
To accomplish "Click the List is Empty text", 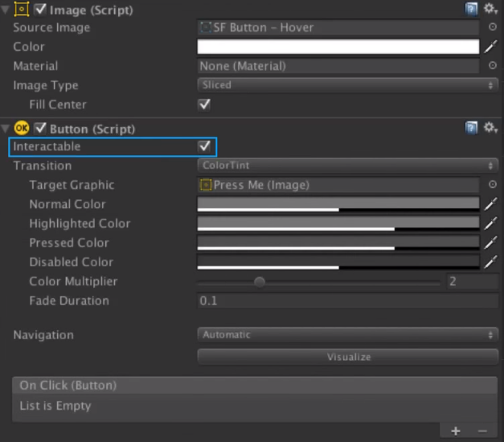I will pos(55,406).
